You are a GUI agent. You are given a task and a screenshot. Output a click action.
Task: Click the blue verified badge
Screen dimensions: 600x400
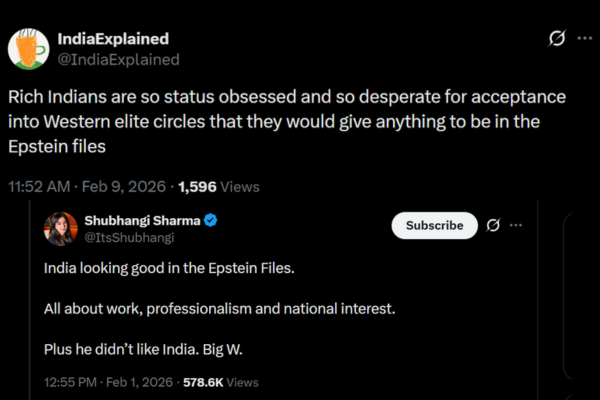(x=212, y=220)
